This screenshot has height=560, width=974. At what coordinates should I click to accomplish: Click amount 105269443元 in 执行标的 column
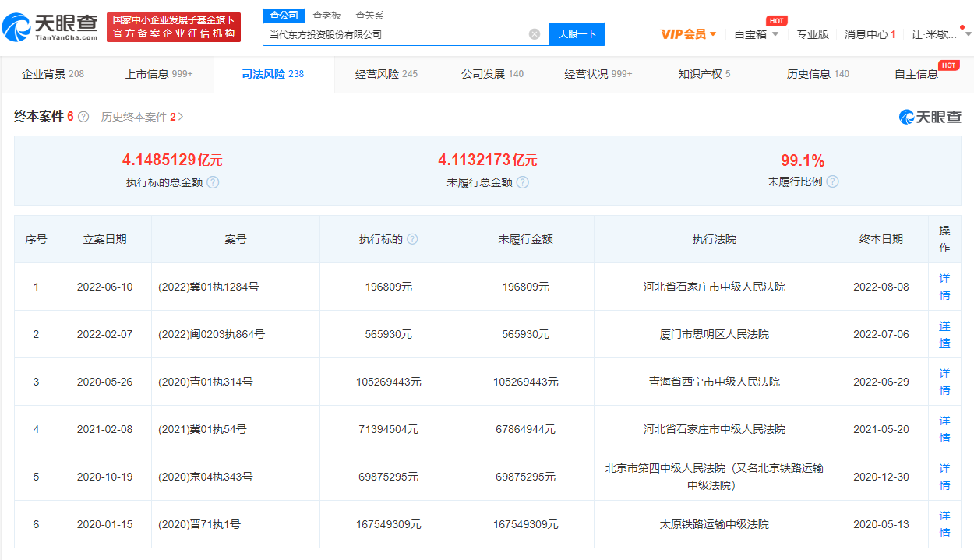pyautogui.click(x=389, y=382)
